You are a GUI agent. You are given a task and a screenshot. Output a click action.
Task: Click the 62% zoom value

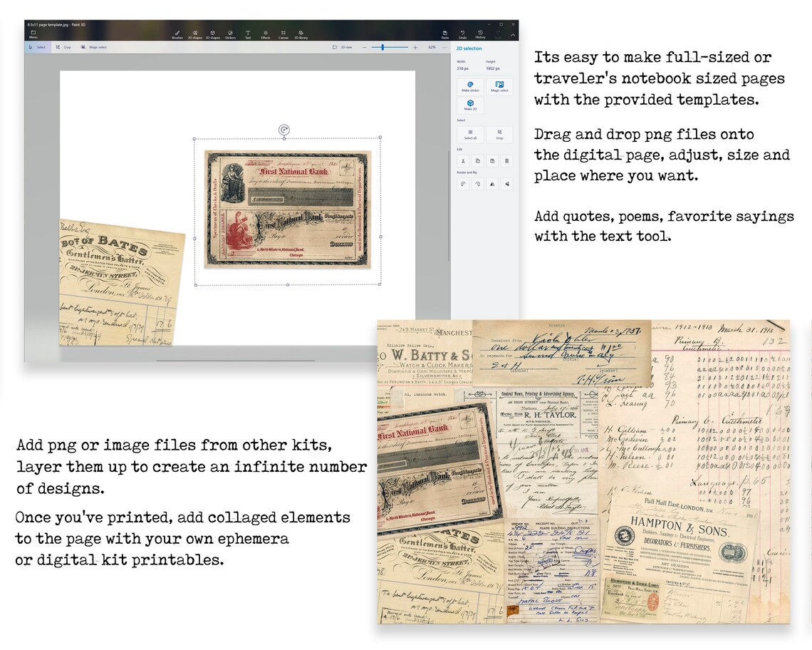tap(432, 47)
